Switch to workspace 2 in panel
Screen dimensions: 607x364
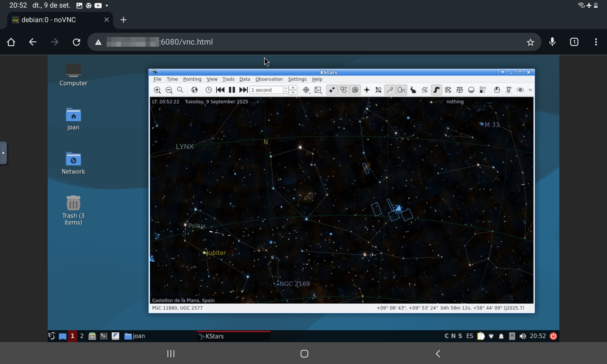coord(82,336)
